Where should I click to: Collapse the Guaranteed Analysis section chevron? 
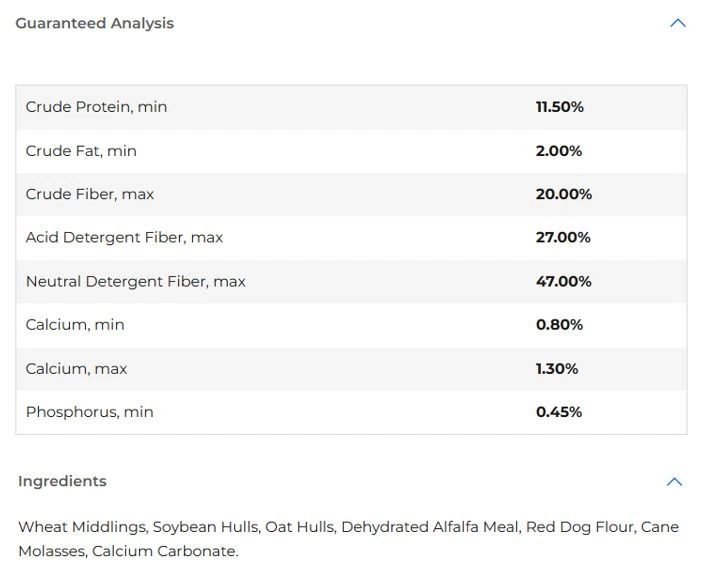(x=677, y=23)
